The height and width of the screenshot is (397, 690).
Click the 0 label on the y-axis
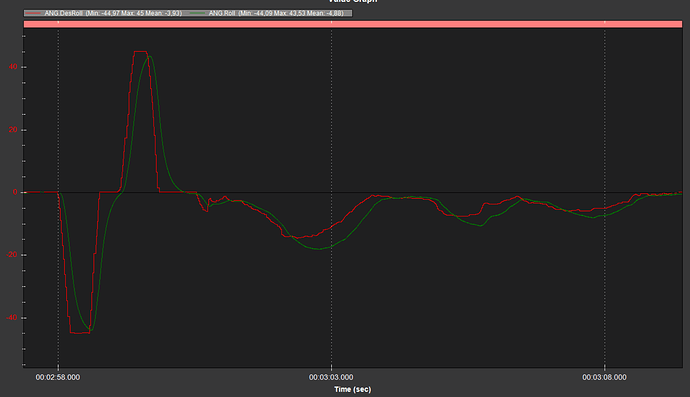tap(15, 192)
